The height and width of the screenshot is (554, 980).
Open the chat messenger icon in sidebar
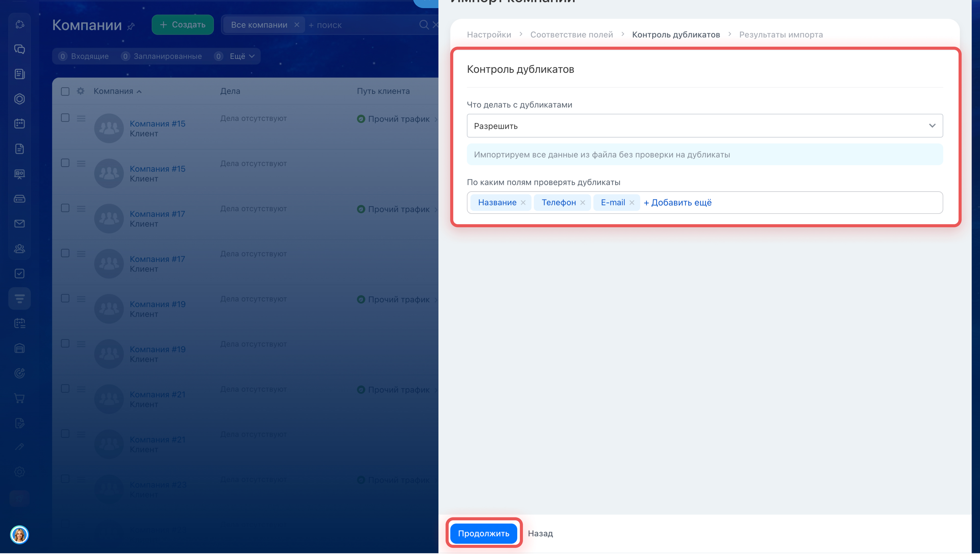tap(19, 49)
